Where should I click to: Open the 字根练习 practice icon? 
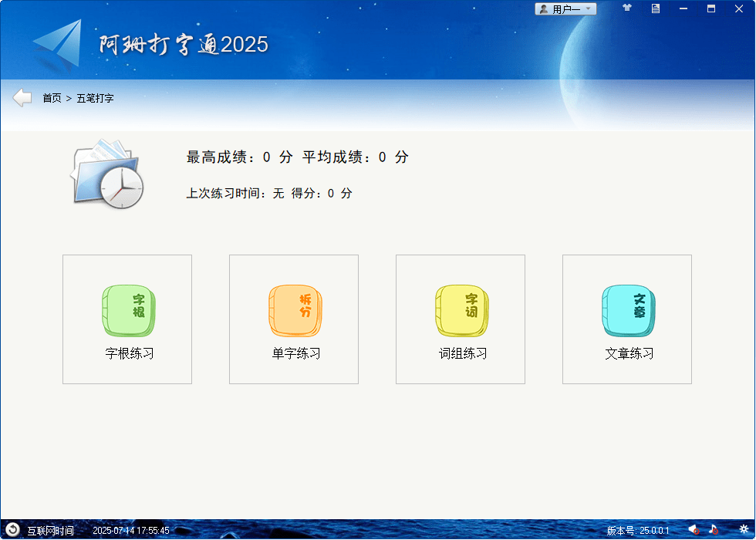point(127,310)
